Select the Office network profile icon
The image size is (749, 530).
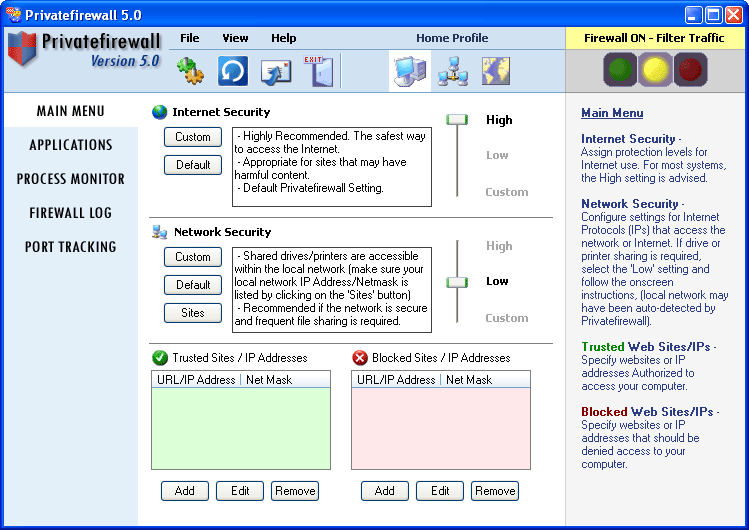tap(453, 71)
